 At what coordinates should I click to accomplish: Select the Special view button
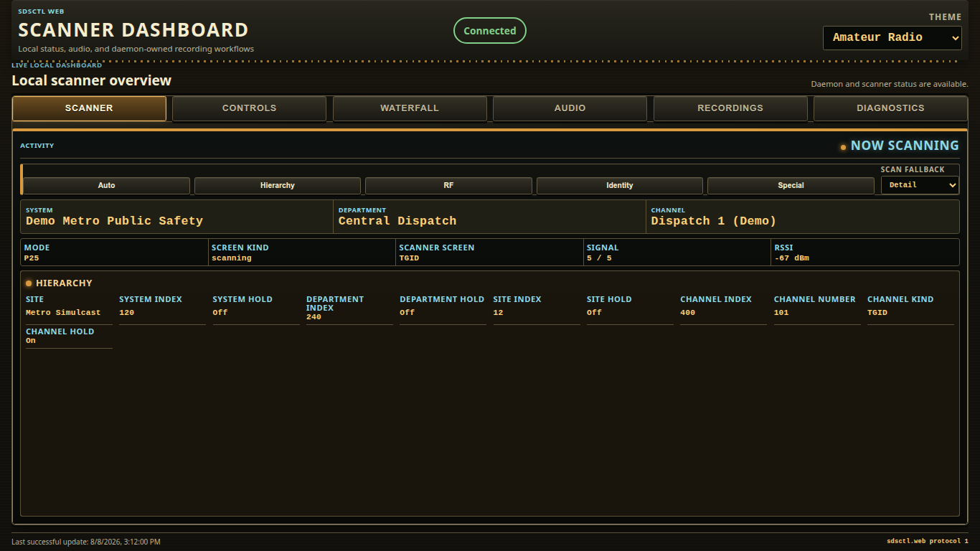pyautogui.click(x=791, y=186)
